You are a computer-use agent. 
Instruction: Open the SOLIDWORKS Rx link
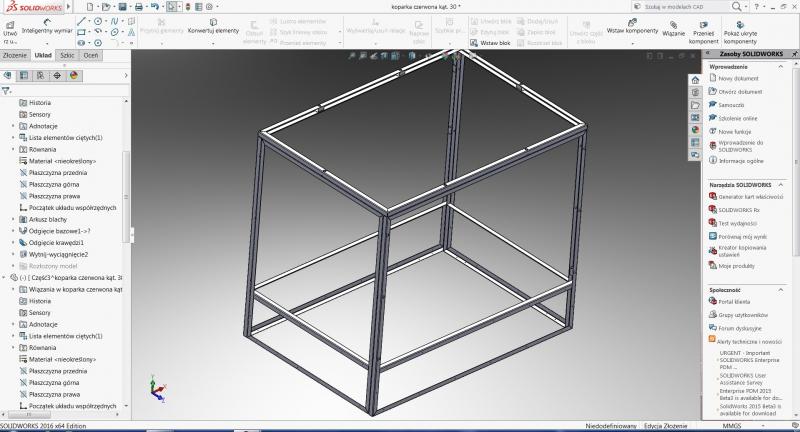pyautogui.click(x=739, y=210)
